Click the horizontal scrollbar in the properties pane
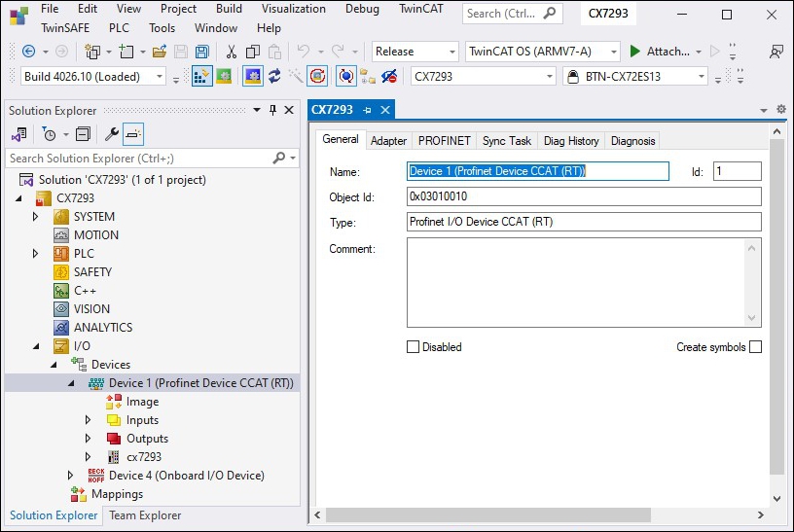Screen dimensions: 794x532 488,514
